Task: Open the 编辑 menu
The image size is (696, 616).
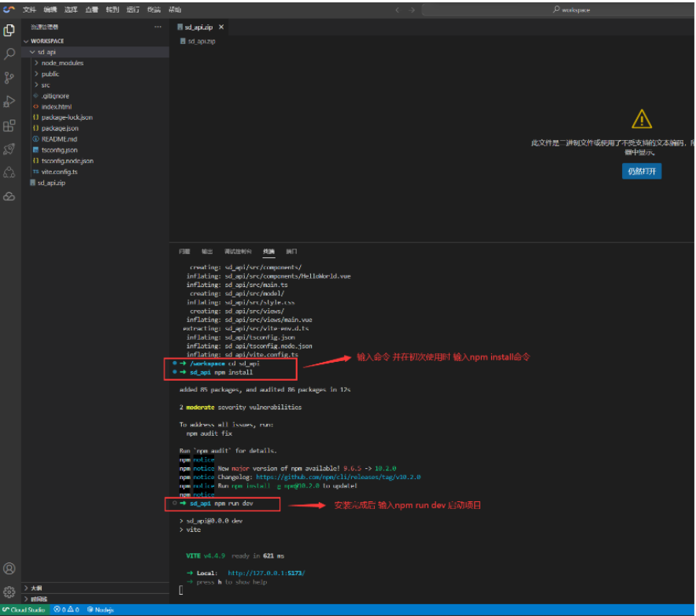Action: click(50, 9)
